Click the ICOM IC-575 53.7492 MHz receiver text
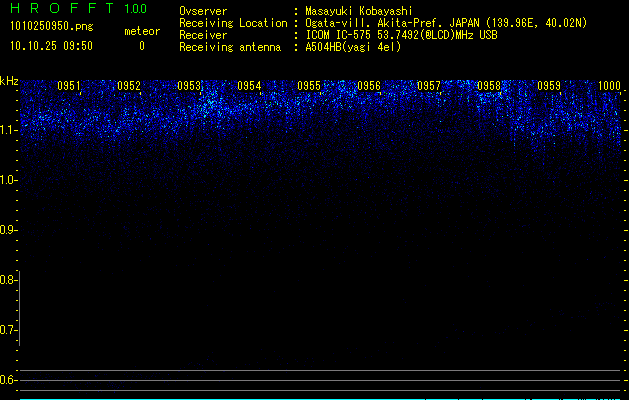The height and width of the screenshot is (400, 629). pos(401,35)
